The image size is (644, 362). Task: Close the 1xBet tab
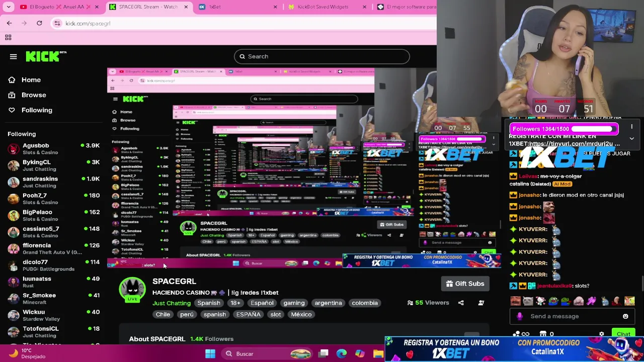click(275, 7)
